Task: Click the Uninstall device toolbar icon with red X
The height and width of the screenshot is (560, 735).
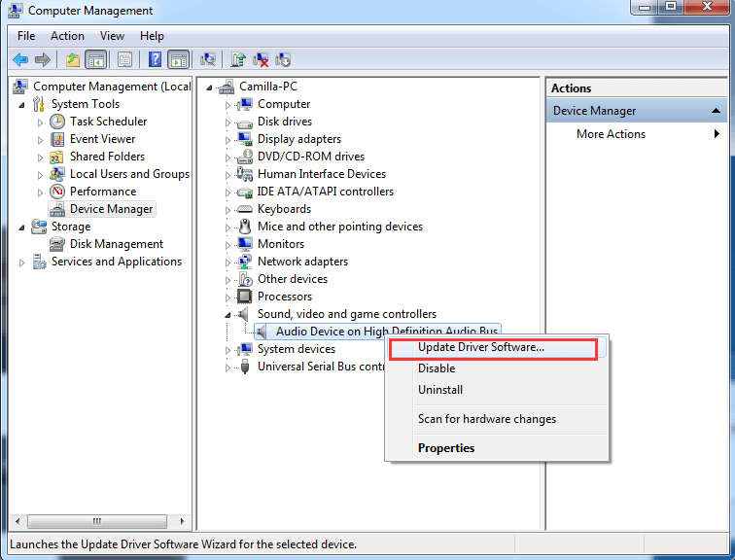Action: [x=261, y=60]
